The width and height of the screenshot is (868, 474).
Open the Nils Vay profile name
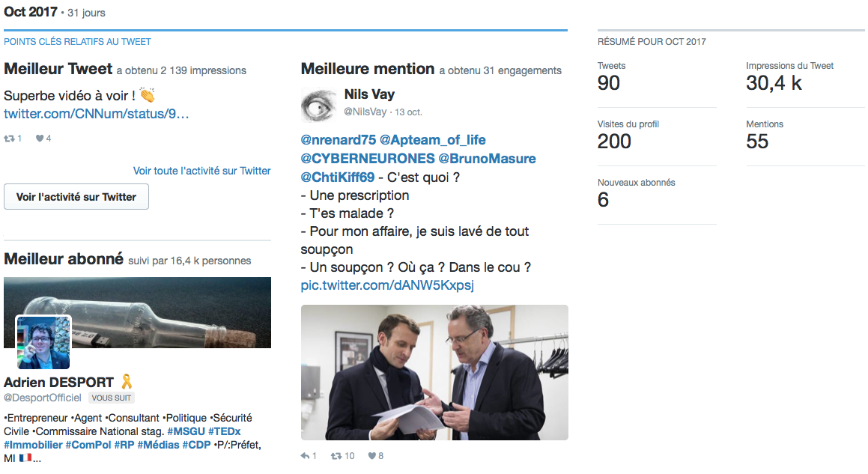(x=369, y=94)
